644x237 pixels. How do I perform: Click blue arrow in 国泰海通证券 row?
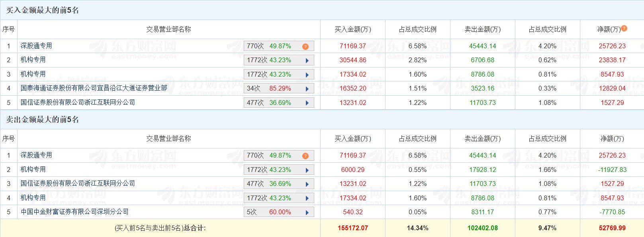tap(307, 89)
